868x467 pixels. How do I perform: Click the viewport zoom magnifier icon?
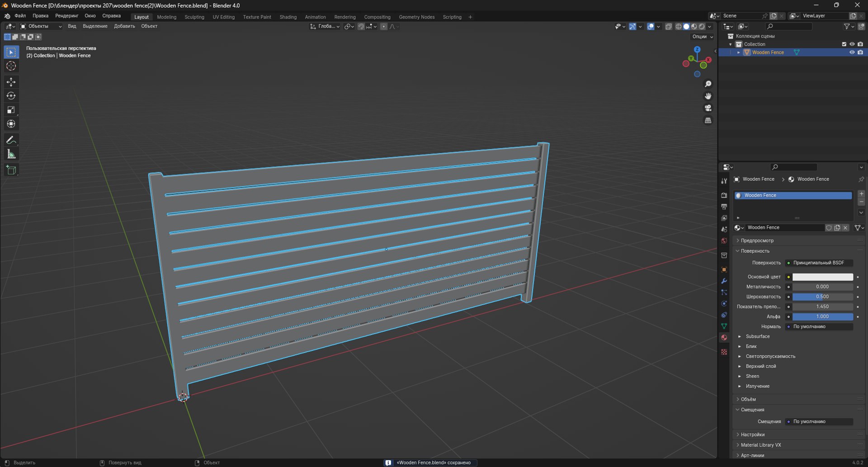click(x=708, y=84)
